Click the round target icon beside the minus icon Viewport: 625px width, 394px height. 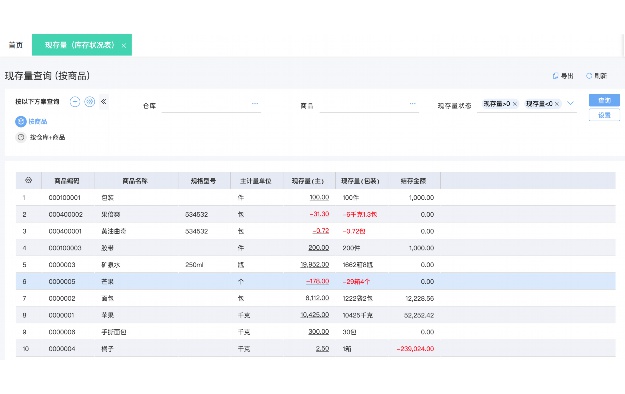coord(90,102)
